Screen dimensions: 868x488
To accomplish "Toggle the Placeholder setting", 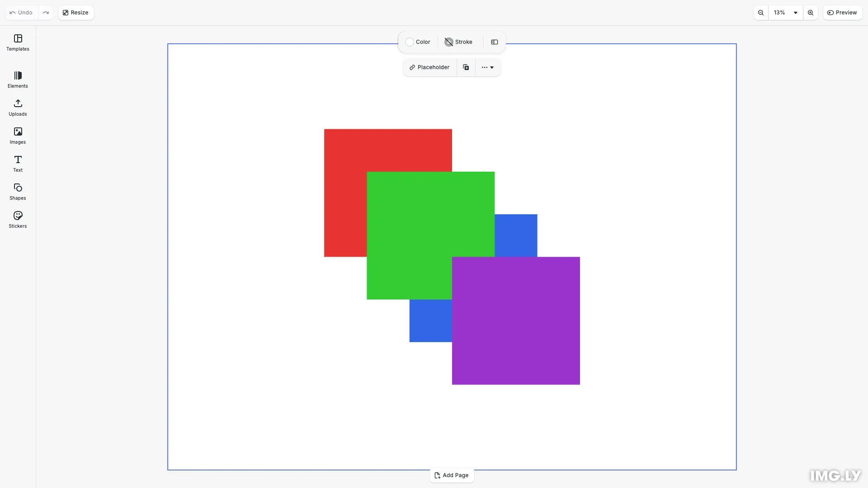I will (x=429, y=67).
